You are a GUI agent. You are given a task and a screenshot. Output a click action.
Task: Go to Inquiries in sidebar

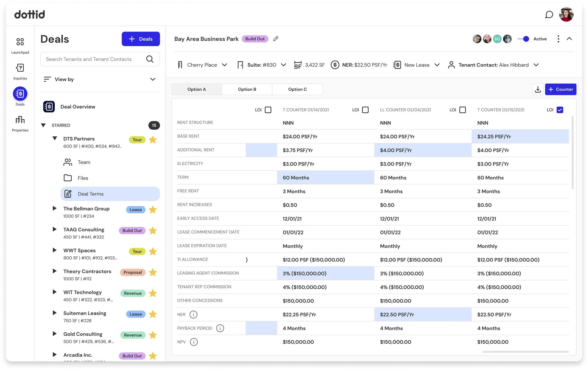pos(20,68)
